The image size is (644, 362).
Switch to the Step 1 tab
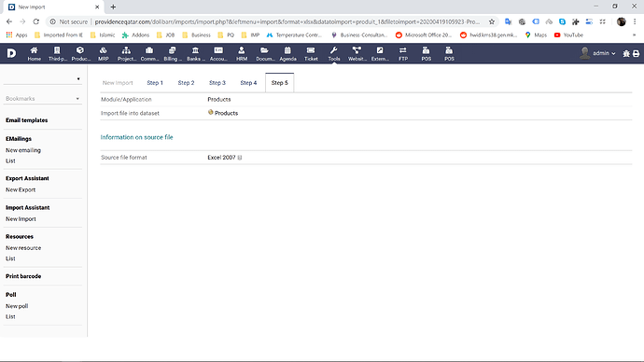coord(155,83)
